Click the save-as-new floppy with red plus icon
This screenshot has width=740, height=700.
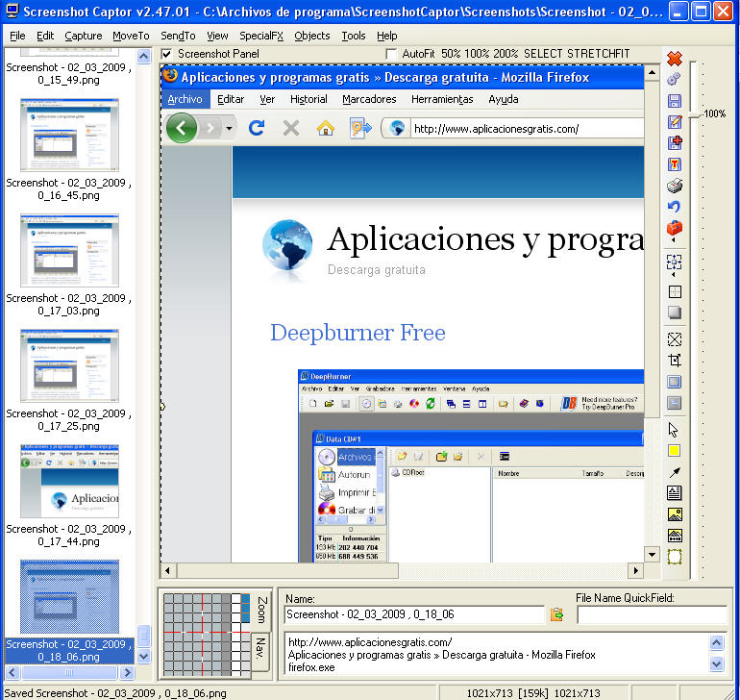pos(675,142)
